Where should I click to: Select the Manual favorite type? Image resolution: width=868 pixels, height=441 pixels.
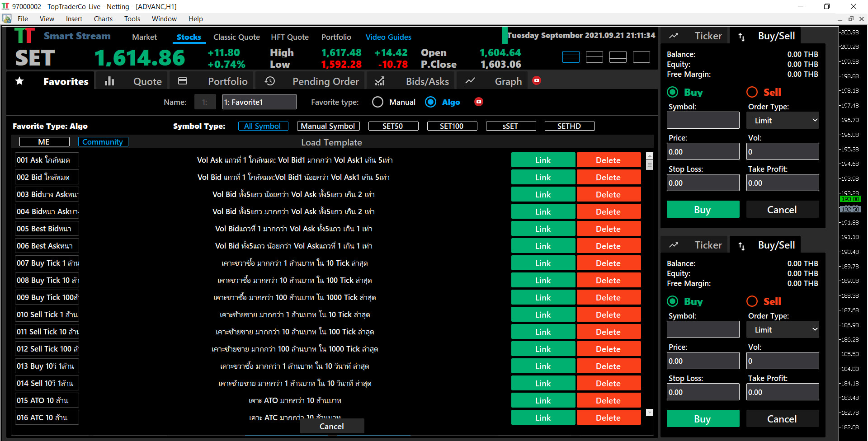pos(378,102)
